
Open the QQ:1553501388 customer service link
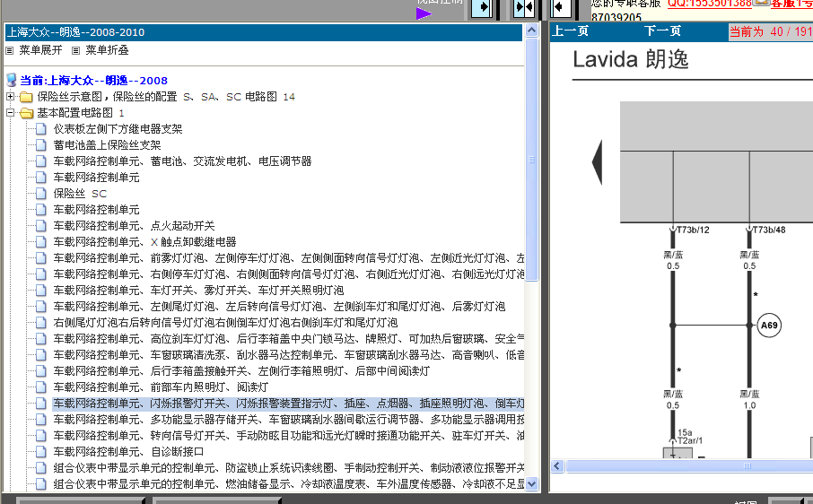click(709, 4)
